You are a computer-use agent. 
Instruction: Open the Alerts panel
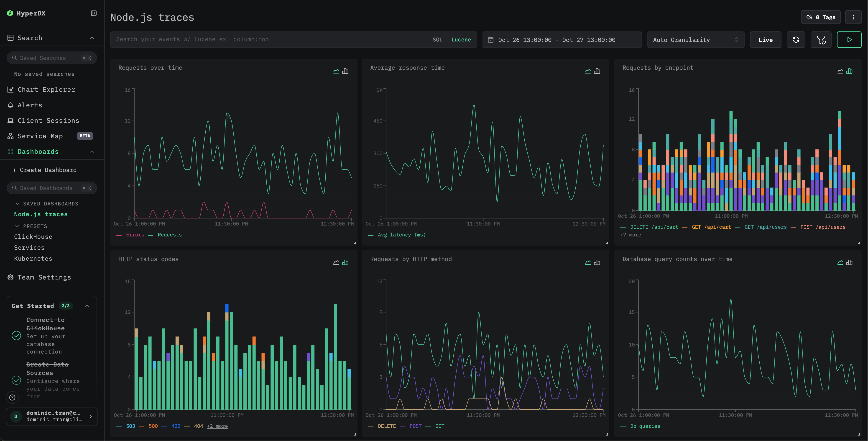coord(29,105)
